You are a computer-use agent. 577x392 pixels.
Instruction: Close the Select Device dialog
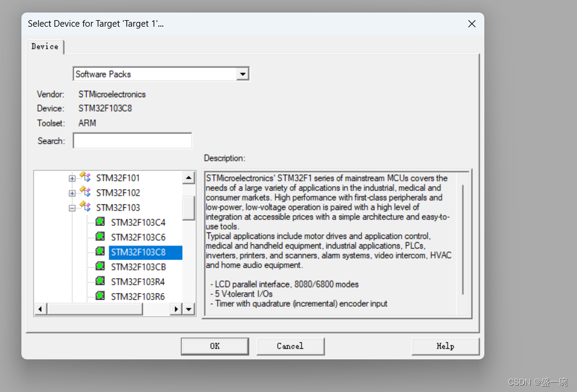[x=472, y=24]
